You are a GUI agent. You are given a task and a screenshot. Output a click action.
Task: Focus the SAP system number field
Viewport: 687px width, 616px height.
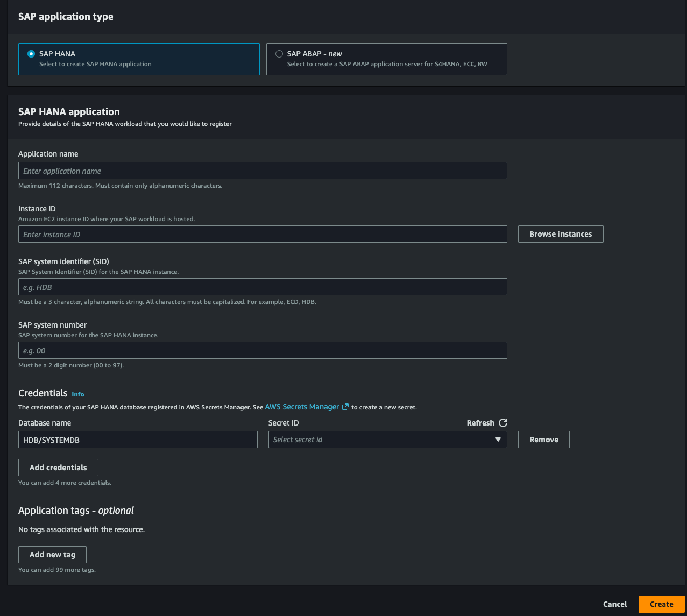[x=263, y=351]
